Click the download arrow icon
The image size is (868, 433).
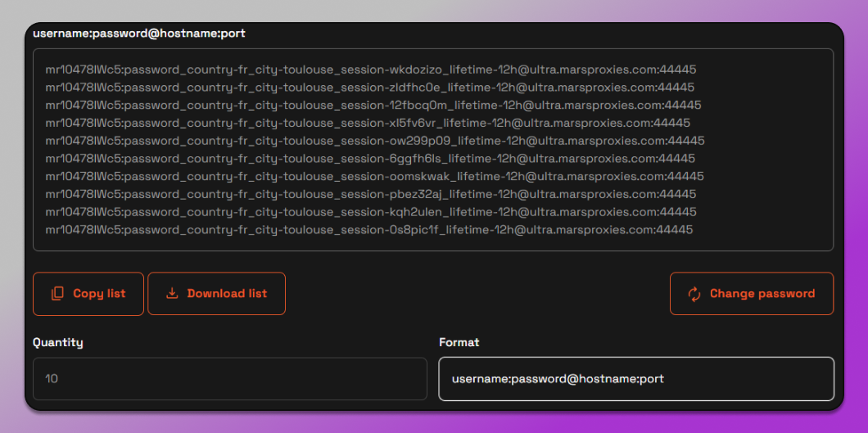(x=172, y=293)
